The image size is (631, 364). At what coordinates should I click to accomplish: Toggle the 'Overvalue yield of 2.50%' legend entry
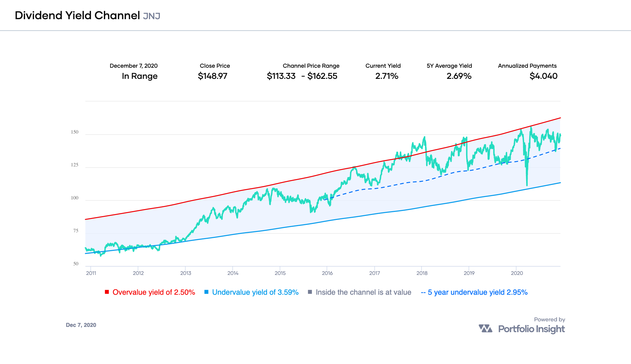(154, 292)
